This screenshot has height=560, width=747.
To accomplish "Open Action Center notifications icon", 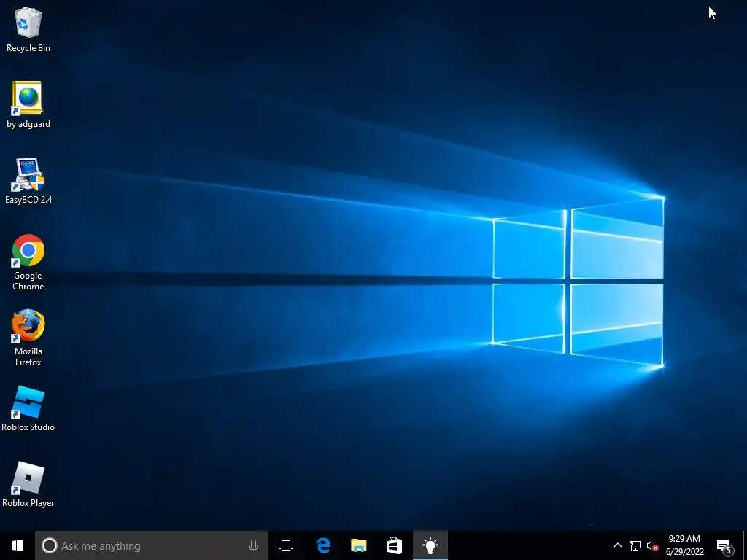I will tap(724, 545).
